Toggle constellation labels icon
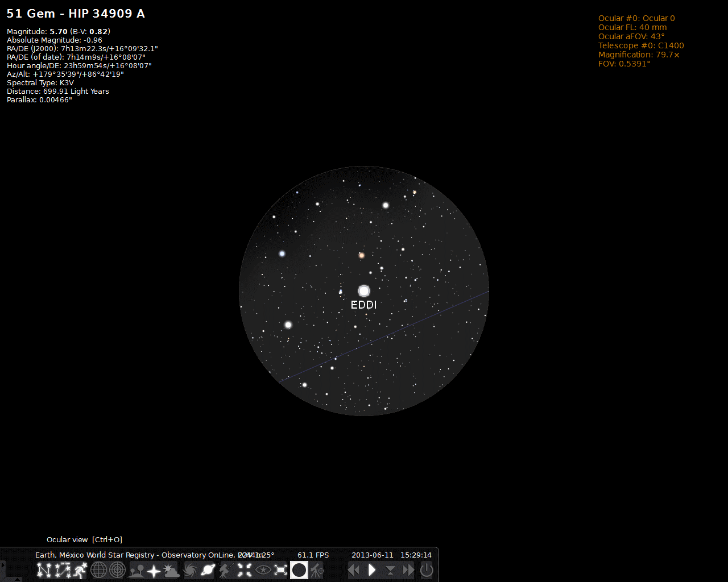The height and width of the screenshot is (582, 728). (63, 570)
